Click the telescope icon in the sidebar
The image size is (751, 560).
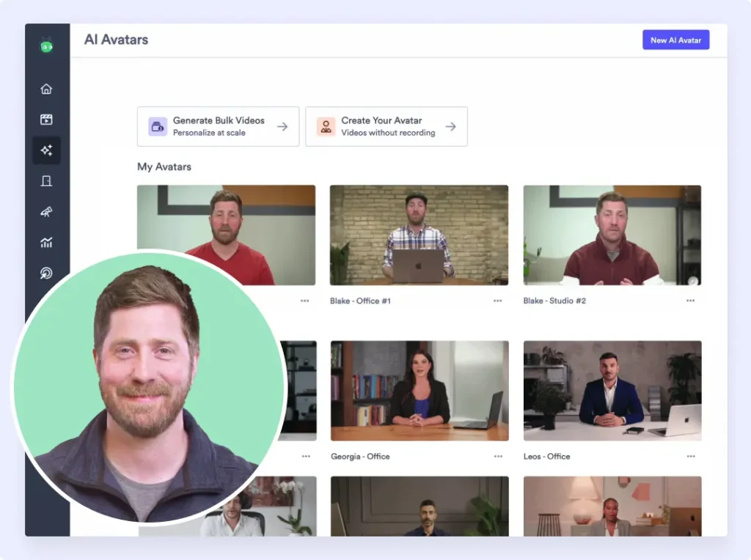point(46,212)
